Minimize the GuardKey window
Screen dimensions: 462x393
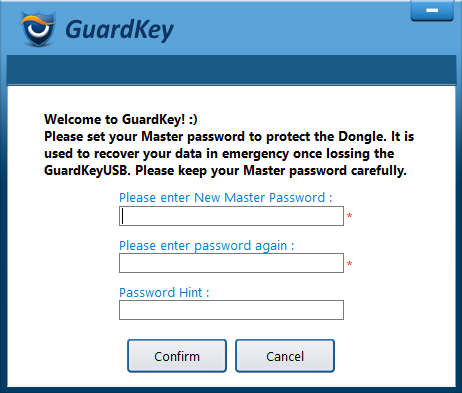(432, 10)
